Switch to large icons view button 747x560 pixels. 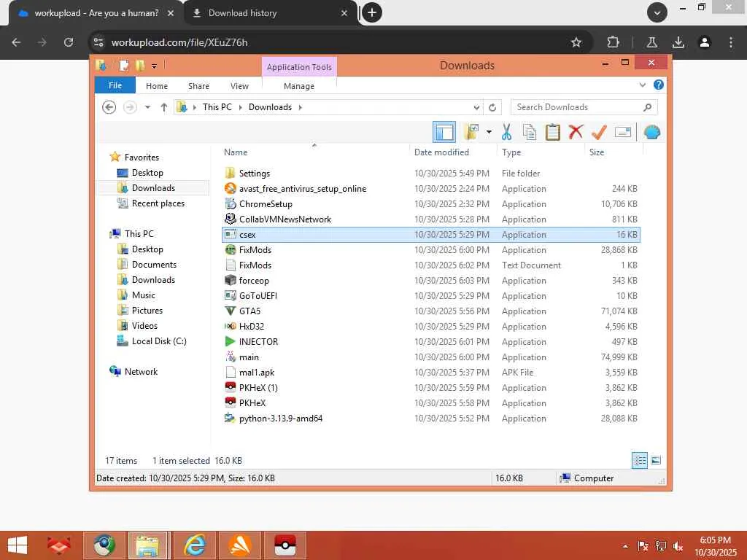coord(656,460)
